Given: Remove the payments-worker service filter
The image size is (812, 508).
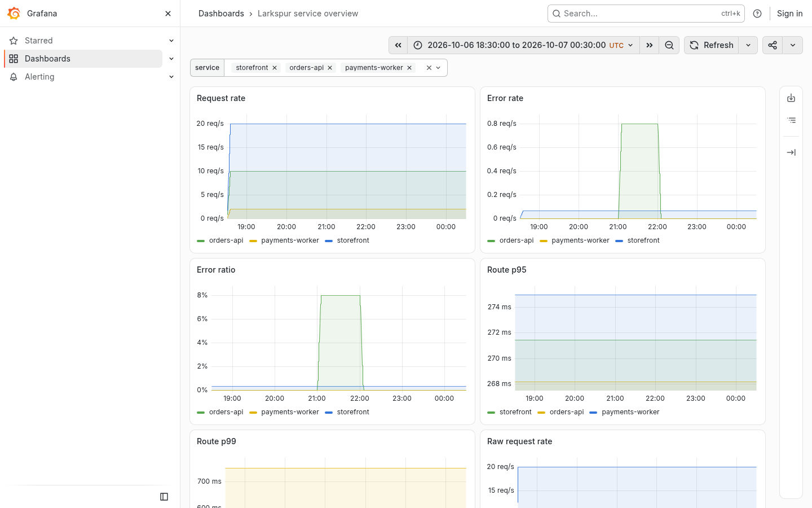Looking at the screenshot, I should click(409, 68).
